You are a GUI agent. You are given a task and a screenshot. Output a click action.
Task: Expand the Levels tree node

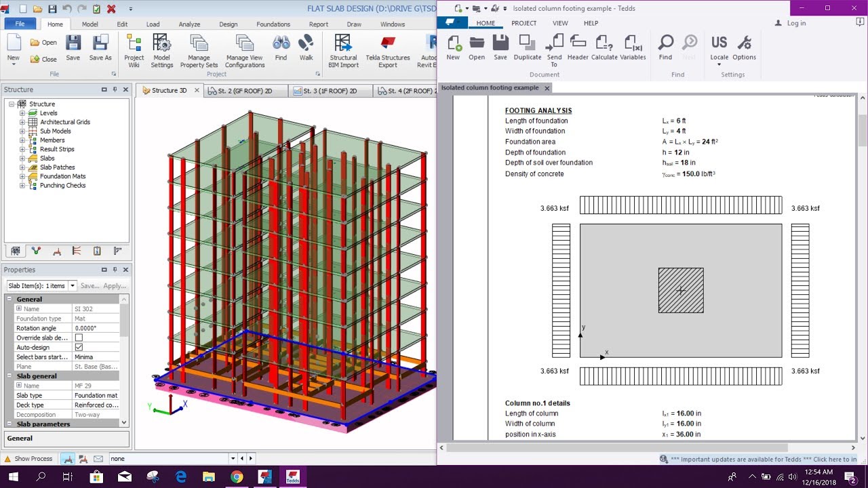[x=22, y=113]
